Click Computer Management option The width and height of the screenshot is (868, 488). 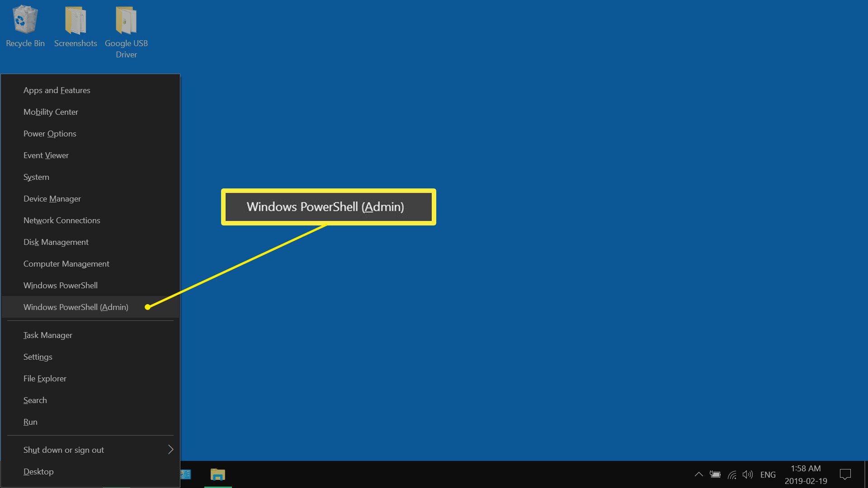[66, 263]
